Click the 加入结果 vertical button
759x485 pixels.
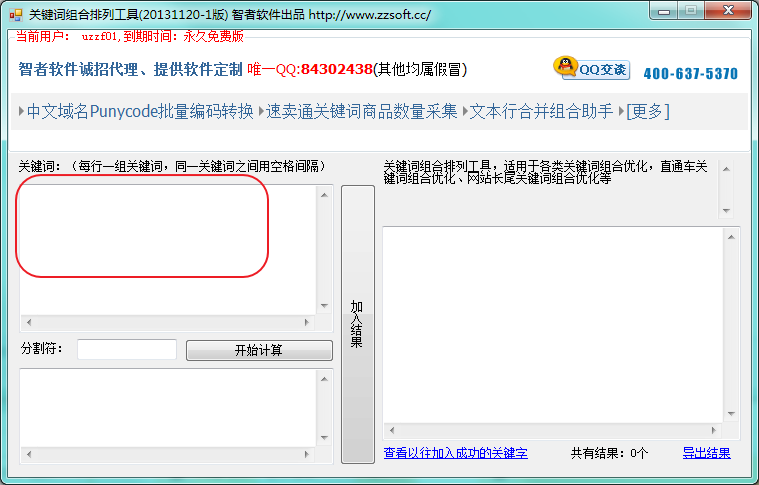coord(358,324)
